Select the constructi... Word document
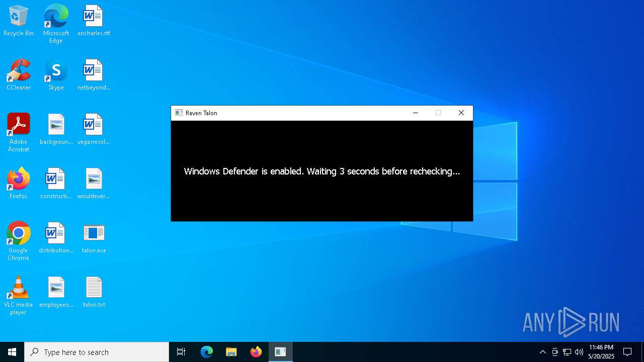This screenshot has width=644, height=362. pos(56,184)
